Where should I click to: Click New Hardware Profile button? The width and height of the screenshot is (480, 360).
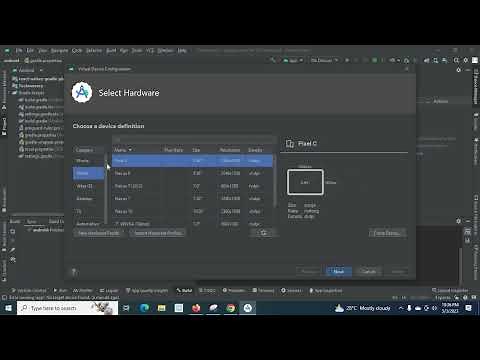[98, 233]
